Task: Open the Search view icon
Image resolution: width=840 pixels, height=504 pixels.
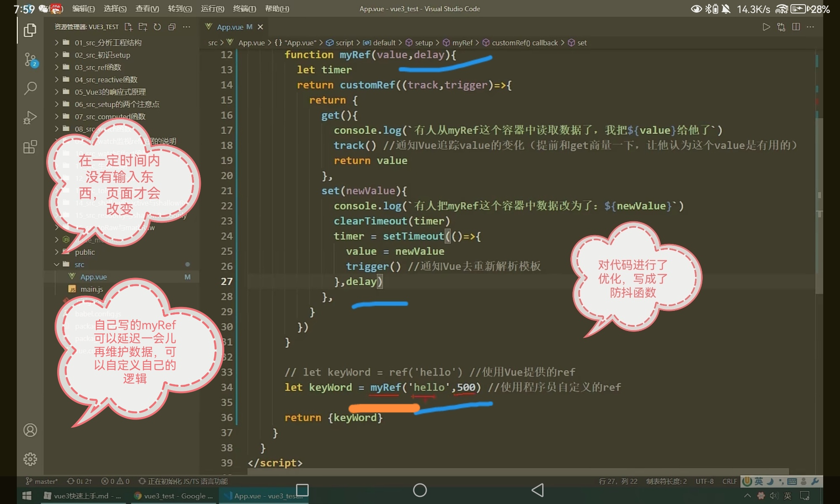Action: pos(30,88)
